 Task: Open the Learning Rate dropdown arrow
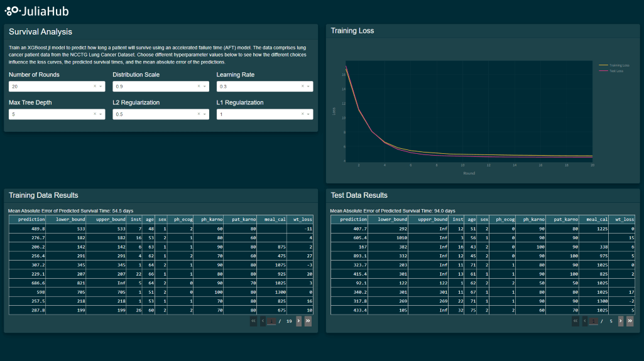(308, 87)
